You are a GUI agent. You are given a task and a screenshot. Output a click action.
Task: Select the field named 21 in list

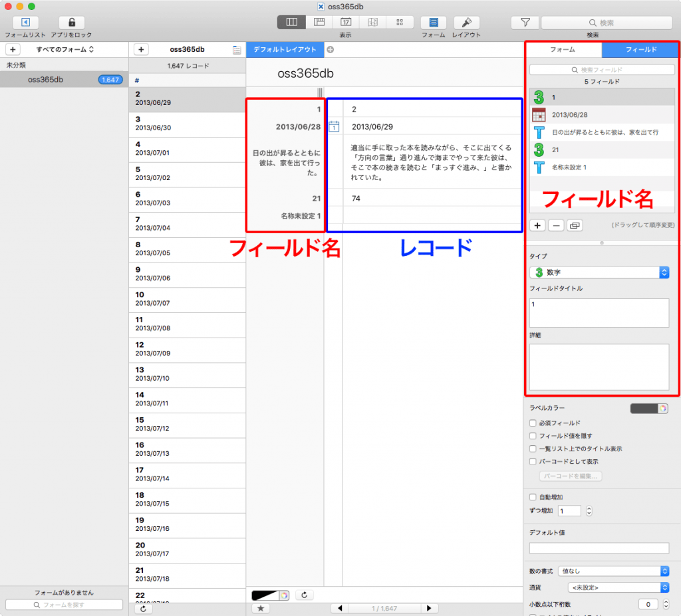coord(602,150)
